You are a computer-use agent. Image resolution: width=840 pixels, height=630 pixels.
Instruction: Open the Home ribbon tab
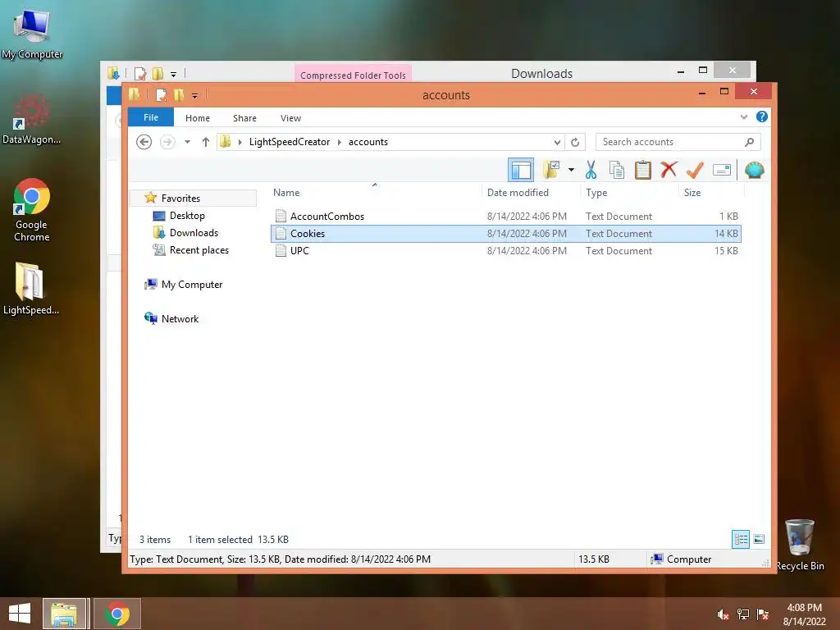pos(197,118)
